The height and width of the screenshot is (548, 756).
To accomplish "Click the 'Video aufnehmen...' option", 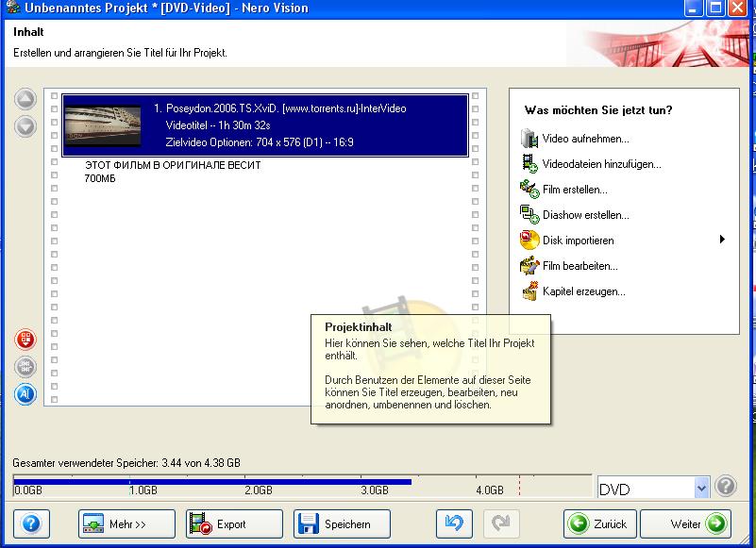I will [x=585, y=139].
